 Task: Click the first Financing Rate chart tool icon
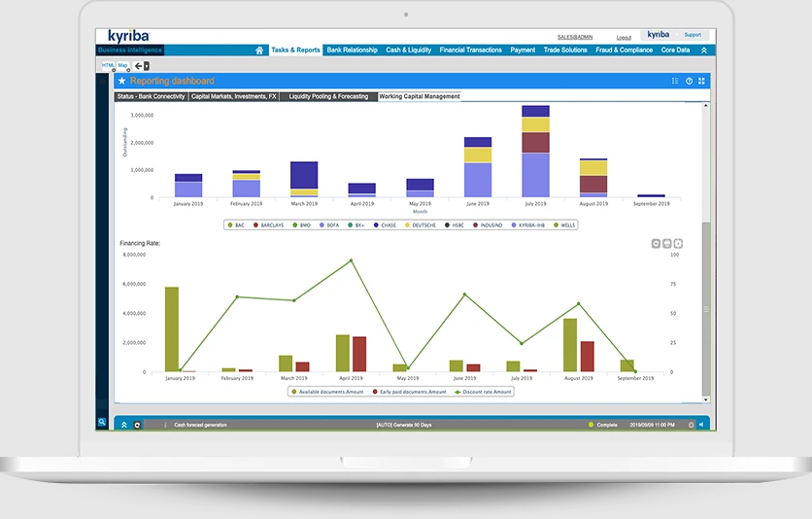coord(656,243)
